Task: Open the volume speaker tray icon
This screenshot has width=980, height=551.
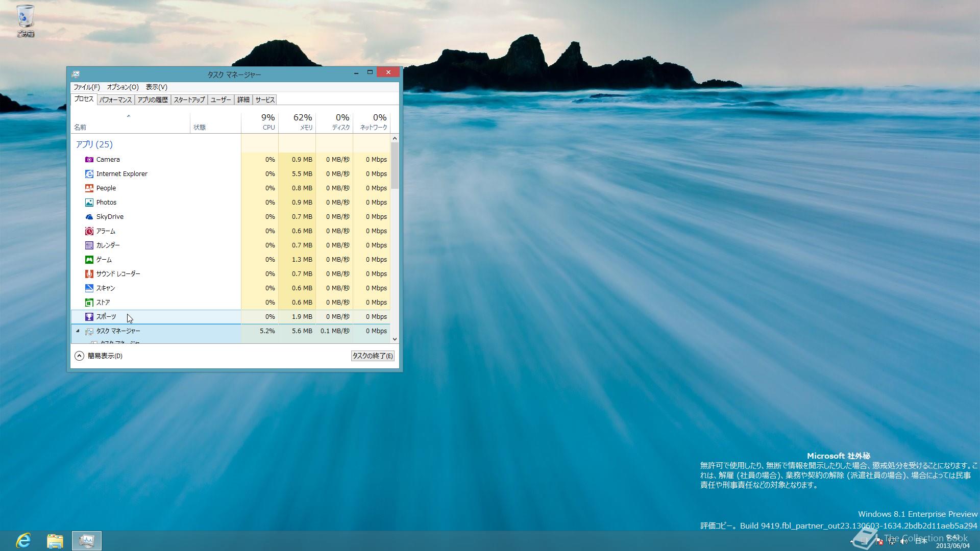Action: pos(903,541)
